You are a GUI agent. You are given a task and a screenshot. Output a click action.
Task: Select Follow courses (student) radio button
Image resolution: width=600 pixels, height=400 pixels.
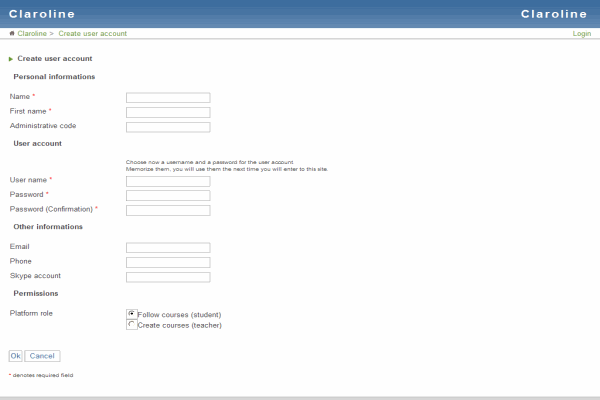132,313
